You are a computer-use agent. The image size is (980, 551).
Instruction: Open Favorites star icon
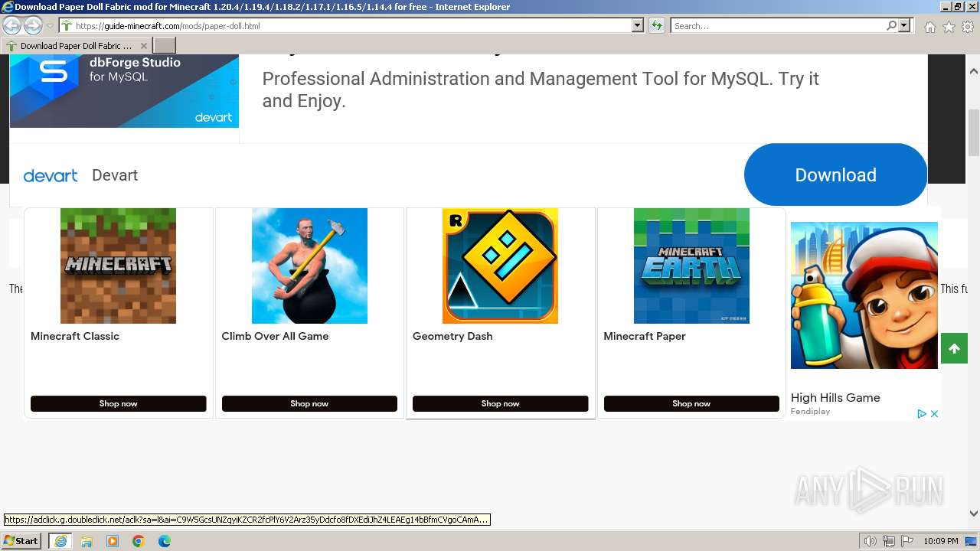949,27
